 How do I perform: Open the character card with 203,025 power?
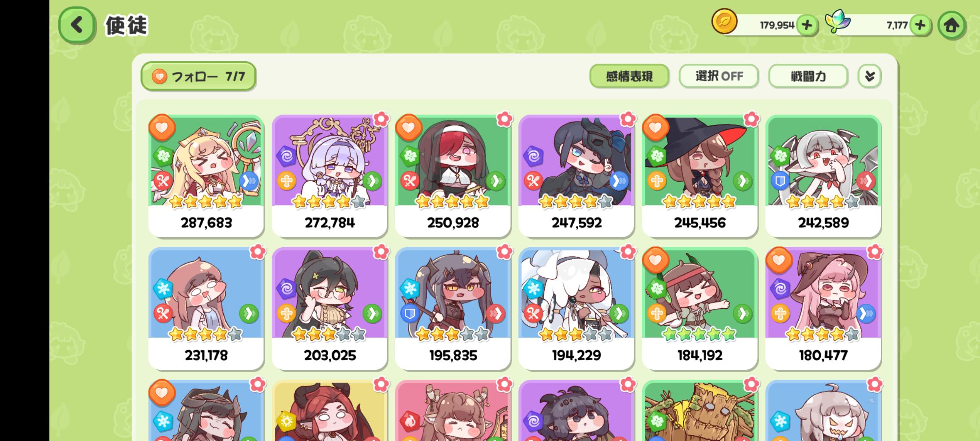(330, 309)
